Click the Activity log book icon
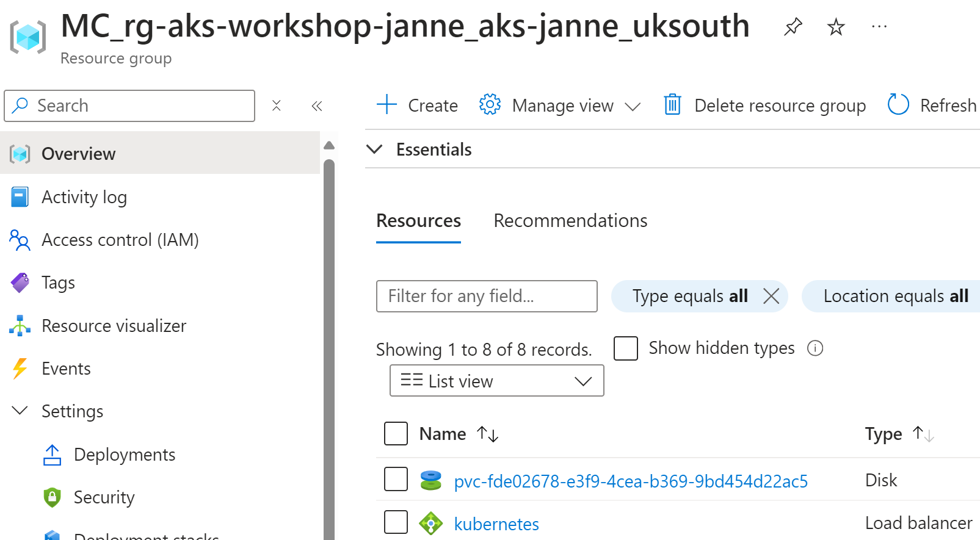980x540 pixels. tap(20, 197)
